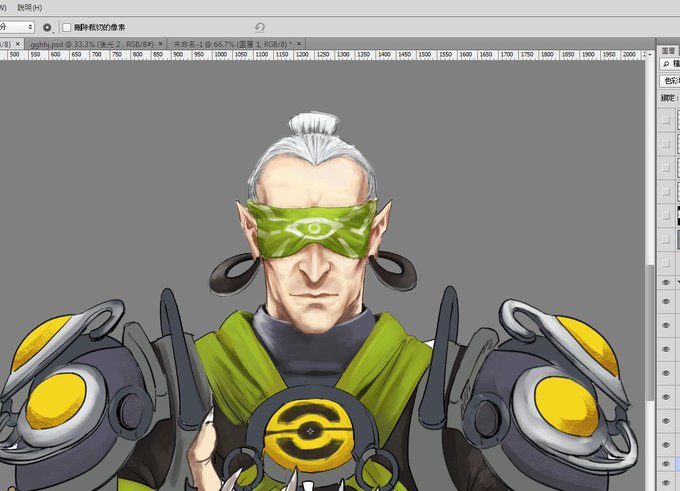Close the gghhj.psd document tab
Screen dimensions: 680x491
coord(160,44)
